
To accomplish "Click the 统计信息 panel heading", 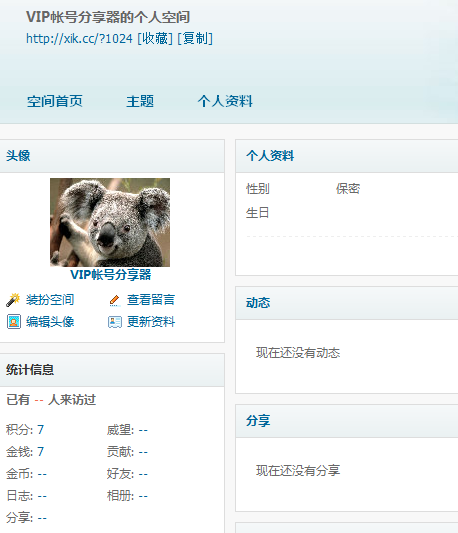I will [x=30, y=370].
